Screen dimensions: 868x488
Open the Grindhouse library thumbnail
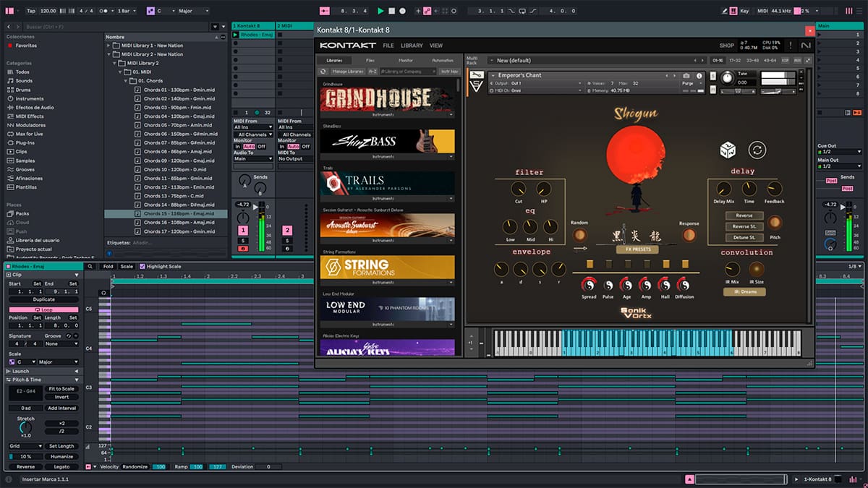(x=387, y=98)
